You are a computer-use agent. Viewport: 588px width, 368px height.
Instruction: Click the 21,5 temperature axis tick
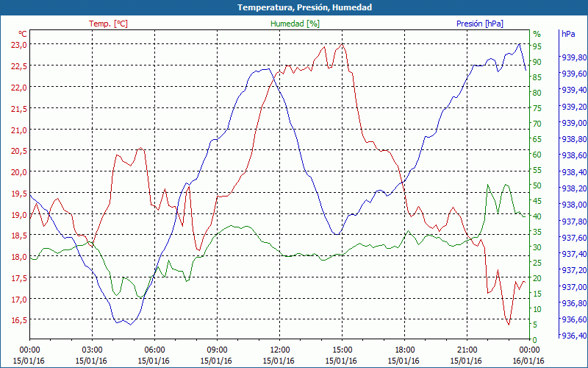(19, 108)
